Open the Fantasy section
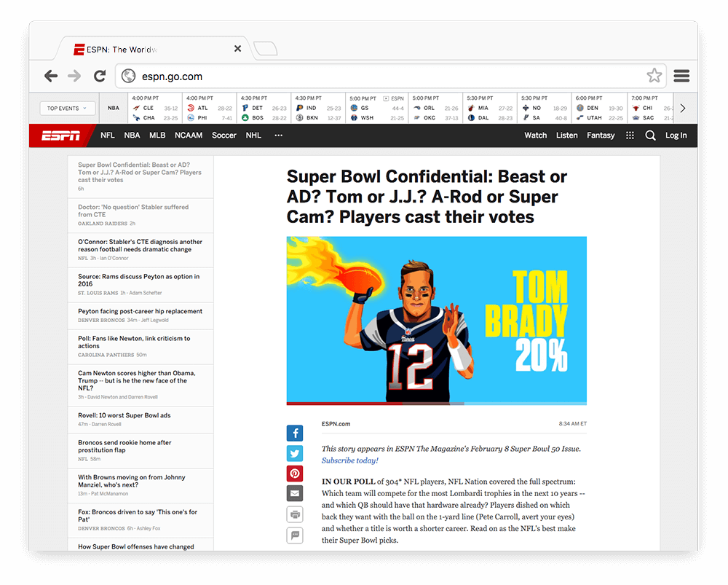The width and height of the screenshot is (728, 585). pyautogui.click(x=601, y=136)
